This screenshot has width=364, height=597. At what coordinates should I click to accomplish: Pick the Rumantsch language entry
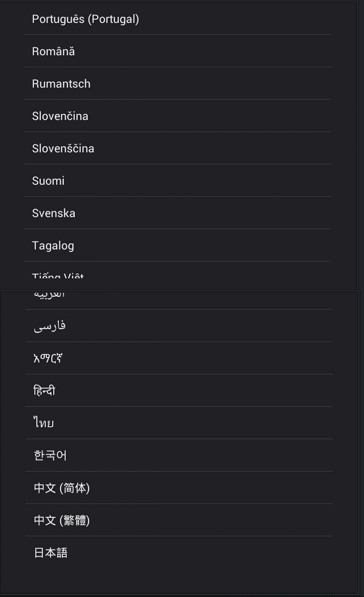177,83
